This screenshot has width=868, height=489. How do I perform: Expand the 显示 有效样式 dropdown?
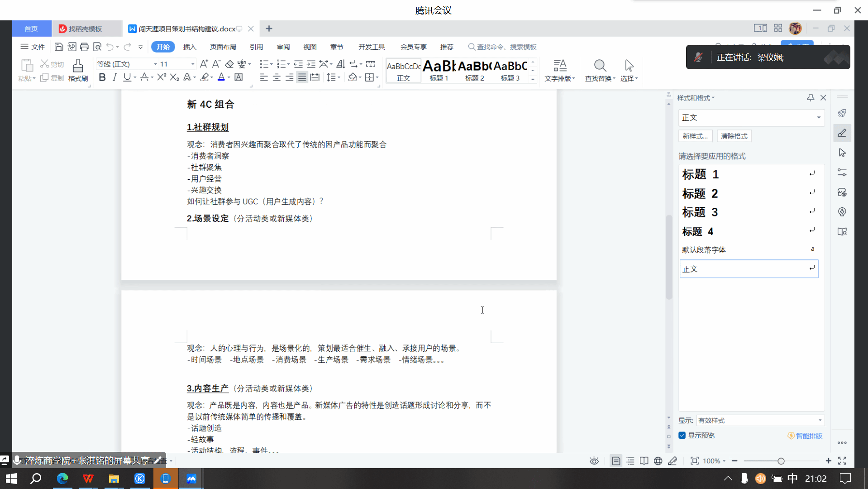pos(820,421)
